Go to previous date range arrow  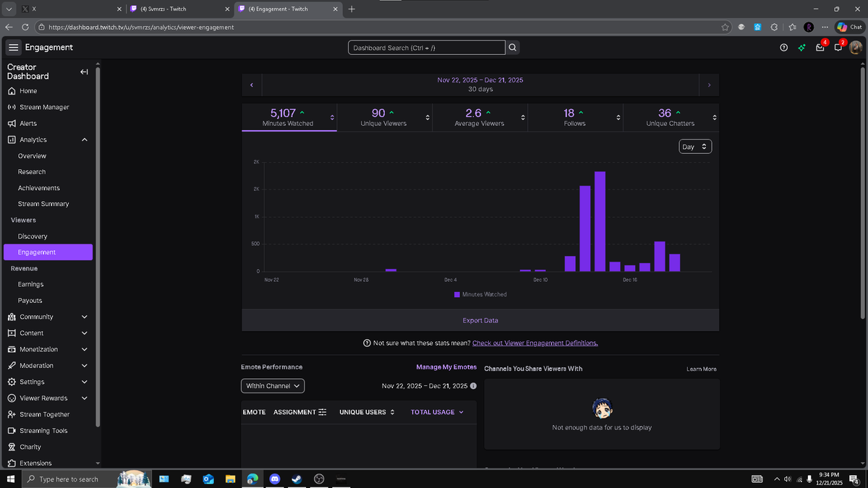point(252,85)
